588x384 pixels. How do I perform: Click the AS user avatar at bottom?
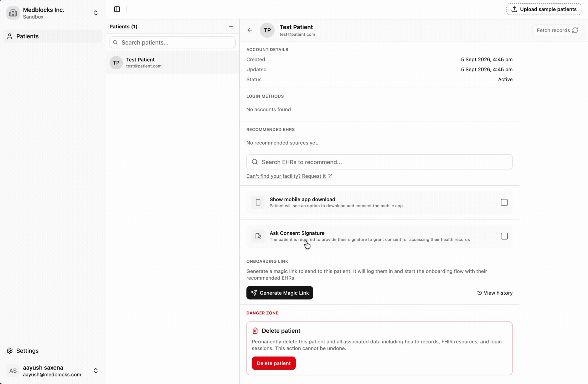pyautogui.click(x=13, y=371)
